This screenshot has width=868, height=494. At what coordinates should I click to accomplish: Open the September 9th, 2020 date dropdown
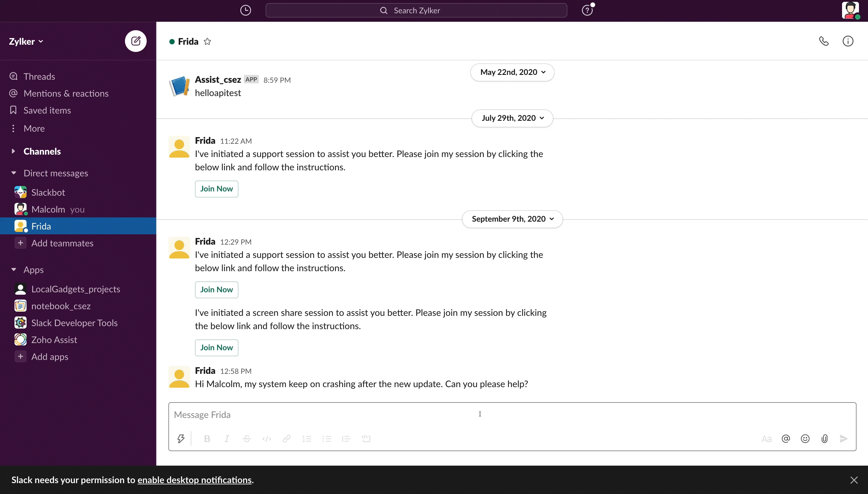coord(512,219)
